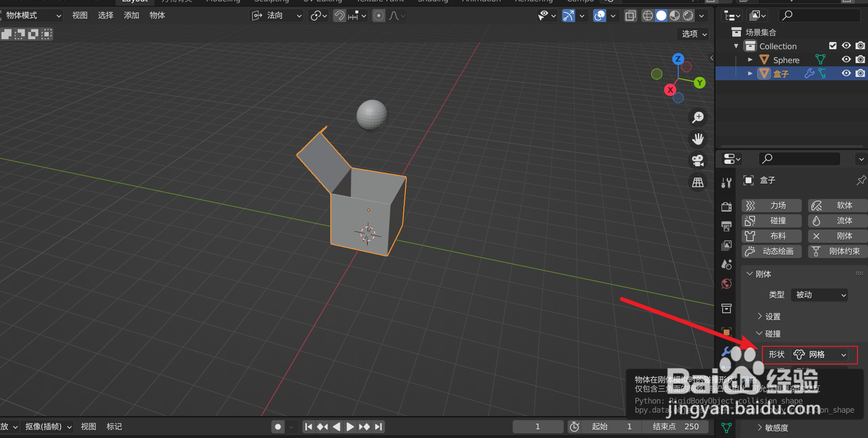Expand the Sphere tree item
The width and height of the screenshot is (868, 438).
[x=750, y=60]
